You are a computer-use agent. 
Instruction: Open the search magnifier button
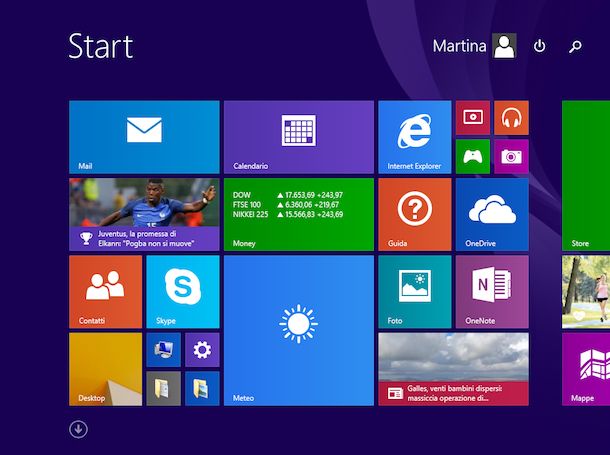coord(575,46)
